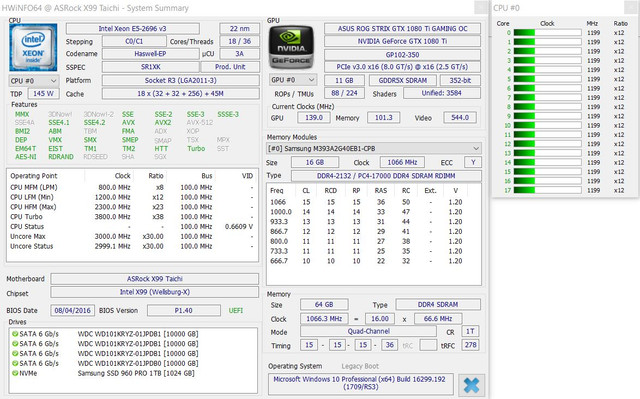Click the Intel Xeon inside logo
This screenshot has width=640, height=399.
point(33,47)
